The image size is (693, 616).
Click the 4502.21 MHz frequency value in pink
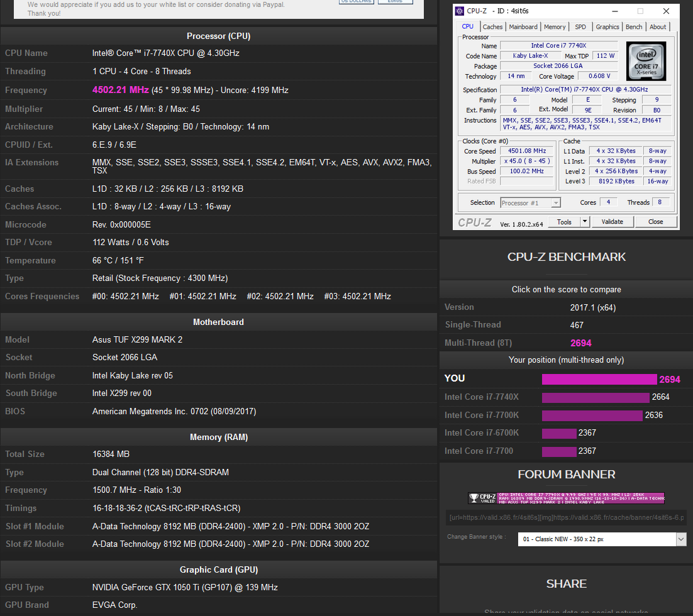click(x=120, y=90)
